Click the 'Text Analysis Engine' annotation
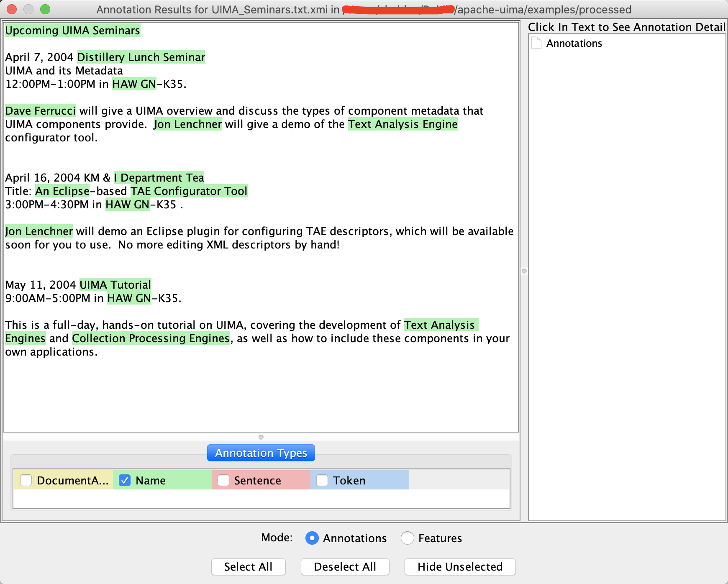728x584 pixels. [403, 124]
